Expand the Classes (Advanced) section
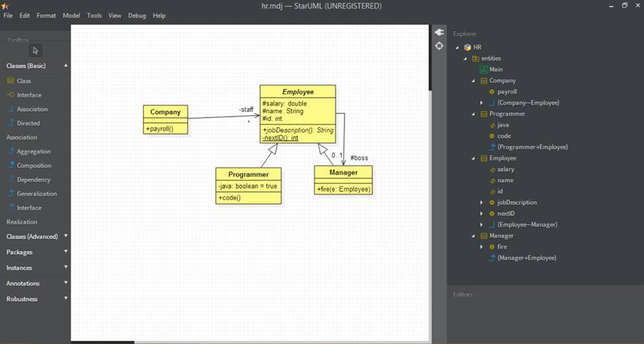The width and height of the screenshot is (644, 344). (x=66, y=236)
